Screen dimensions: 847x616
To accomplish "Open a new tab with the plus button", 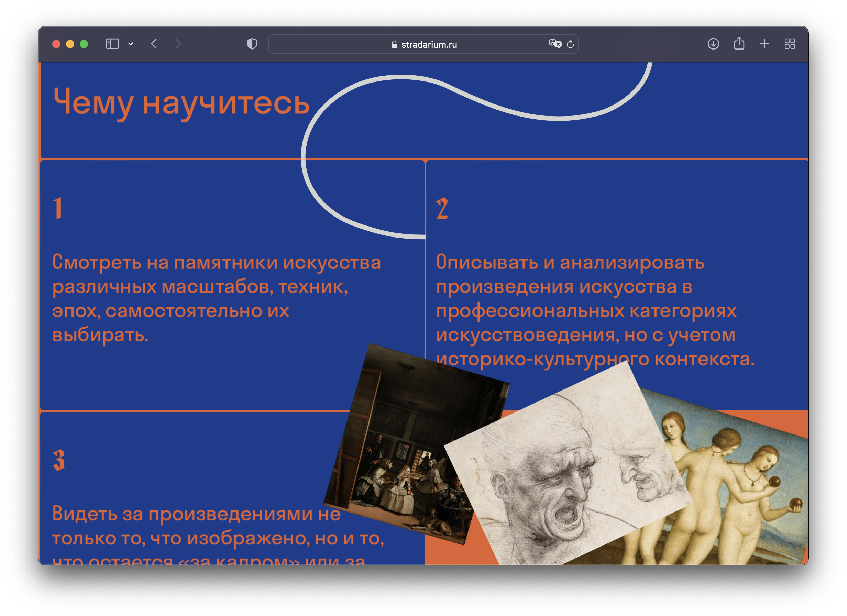I will (x=764, y=44).
